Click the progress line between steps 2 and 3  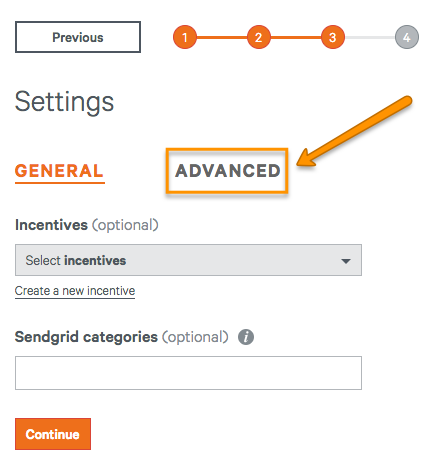click(x=296, y=37)
